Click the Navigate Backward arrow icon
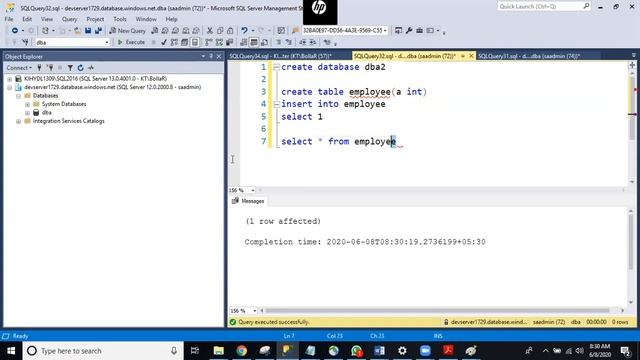This screenshot has height=360, width=640. pyautogui.click(x=15, y=31)
